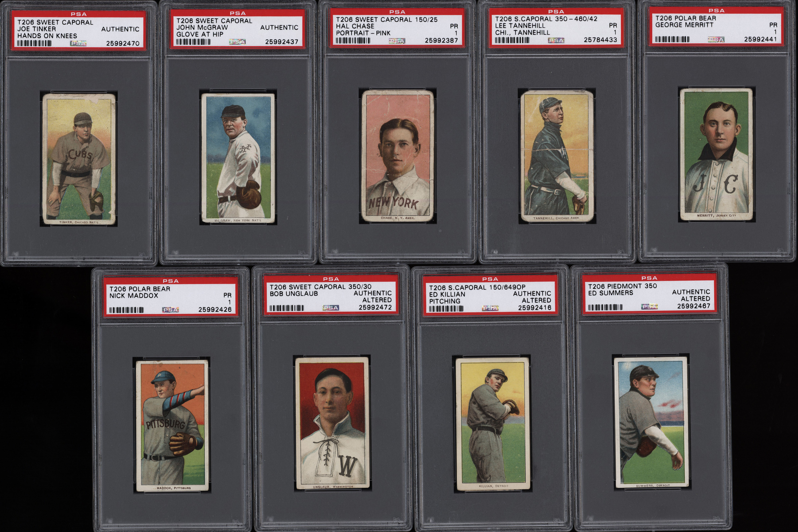This screenshot has height=532, width=798.
Task: Click 'MADDOX, PITTSBURG' card caption
Action: point(173,488)
